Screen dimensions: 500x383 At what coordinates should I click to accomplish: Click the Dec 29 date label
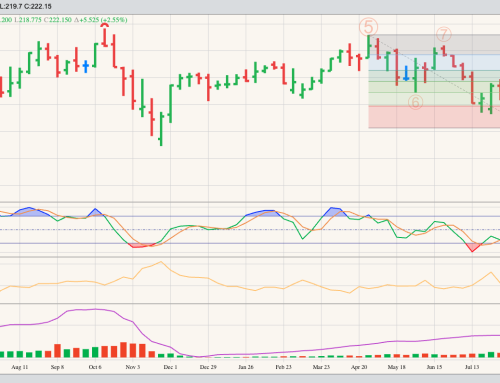click(x=208, y=367)
